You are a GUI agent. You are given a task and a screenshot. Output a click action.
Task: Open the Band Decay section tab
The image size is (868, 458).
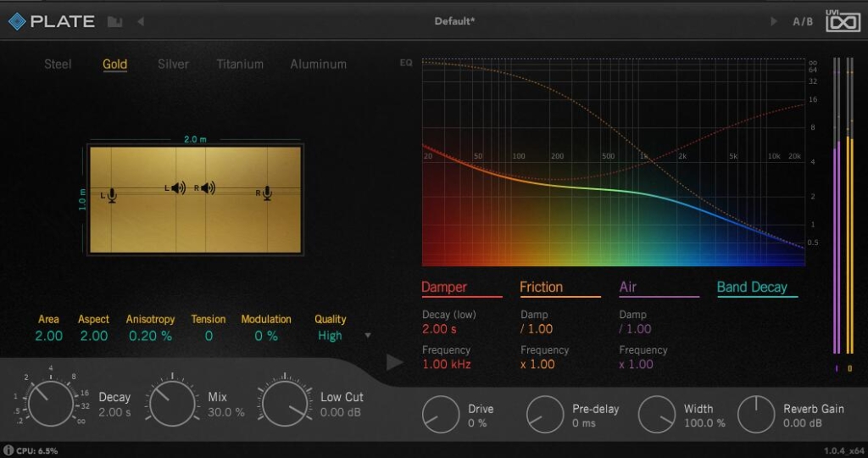[752, 287]
